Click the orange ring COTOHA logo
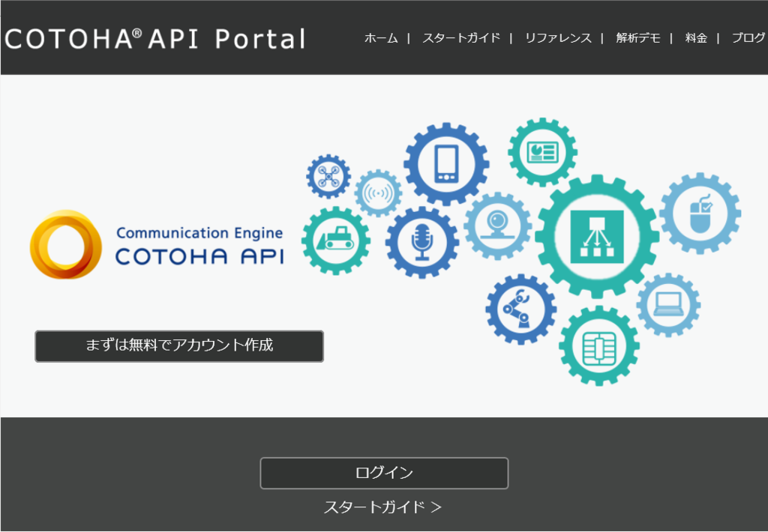768x532 pixels. pyautogui.click(x=66, y=244)
